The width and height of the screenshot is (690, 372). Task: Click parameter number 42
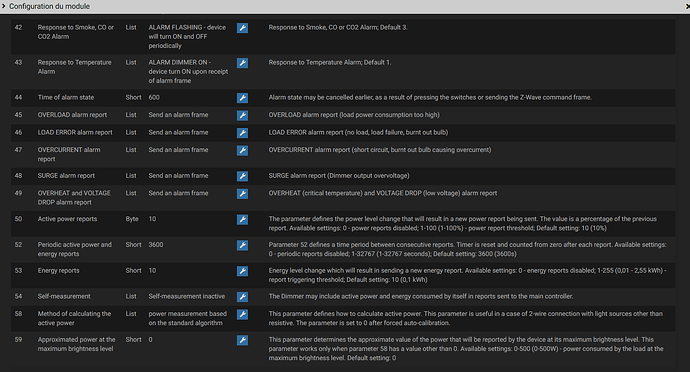(x=18, y=27)
